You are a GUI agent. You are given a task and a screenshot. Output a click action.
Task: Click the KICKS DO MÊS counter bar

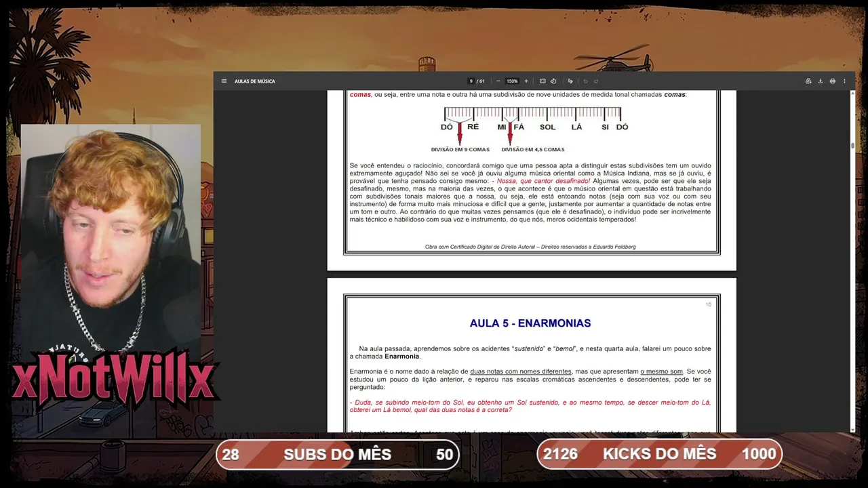point(660,454)
